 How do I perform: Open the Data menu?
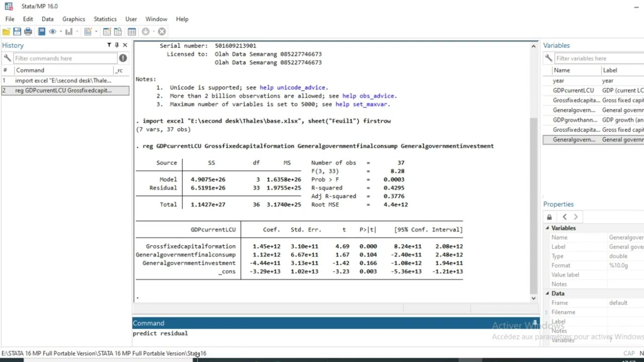[48, 19]
